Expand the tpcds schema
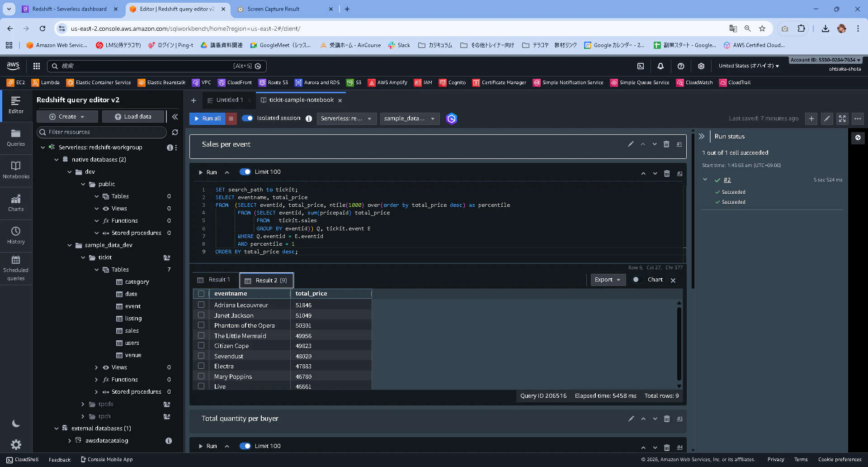The image size is (868, 467). tap(83, 404)
